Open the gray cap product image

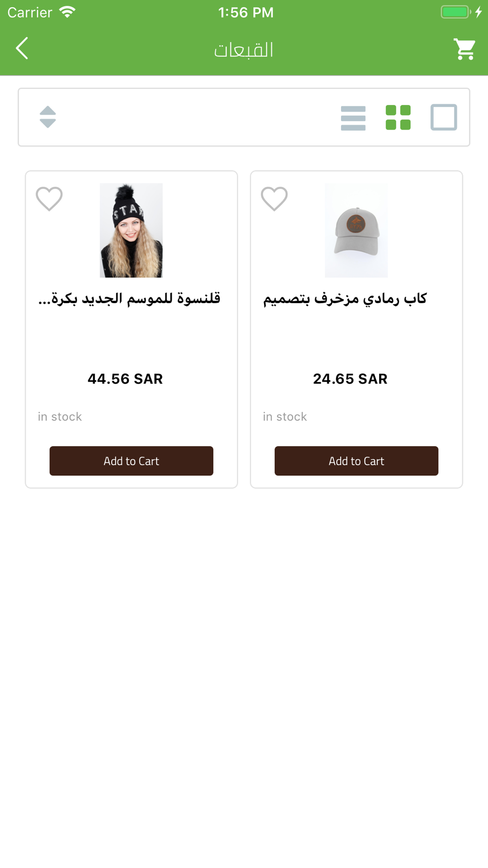coord(356,230)
